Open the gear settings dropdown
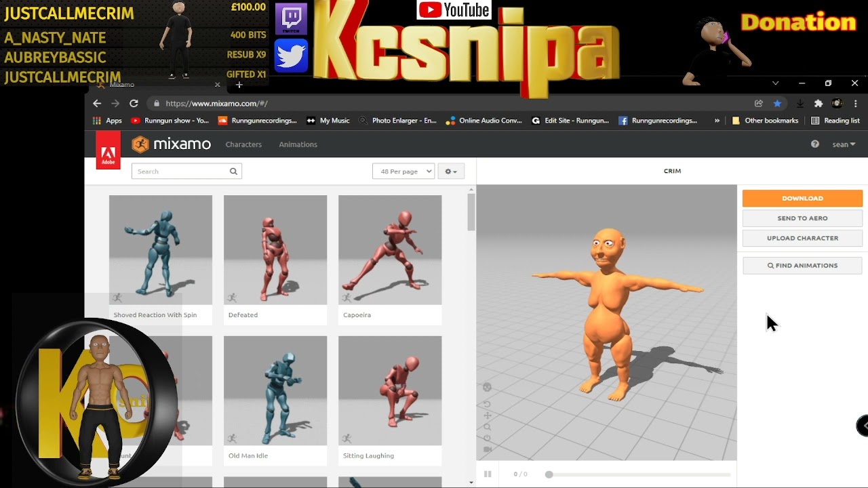Image resolution: width=868 pixels, height=488 pixels. (451, 171)
